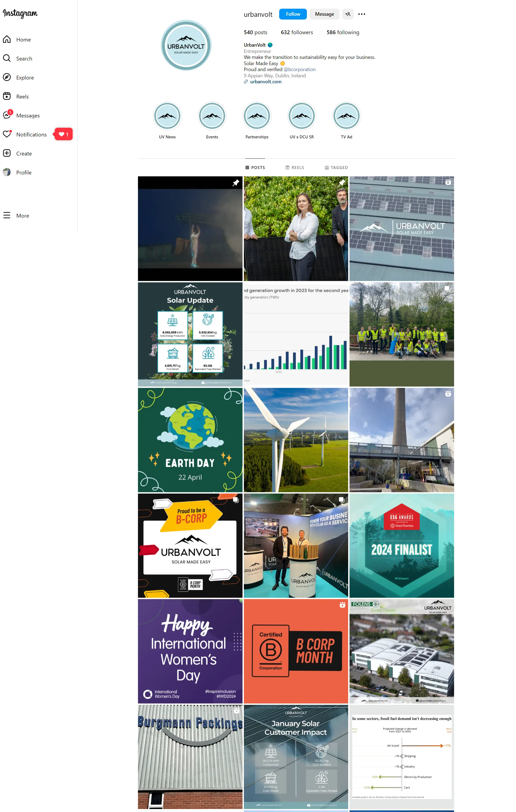Click the Instagram logo

[x=20, y=14]
